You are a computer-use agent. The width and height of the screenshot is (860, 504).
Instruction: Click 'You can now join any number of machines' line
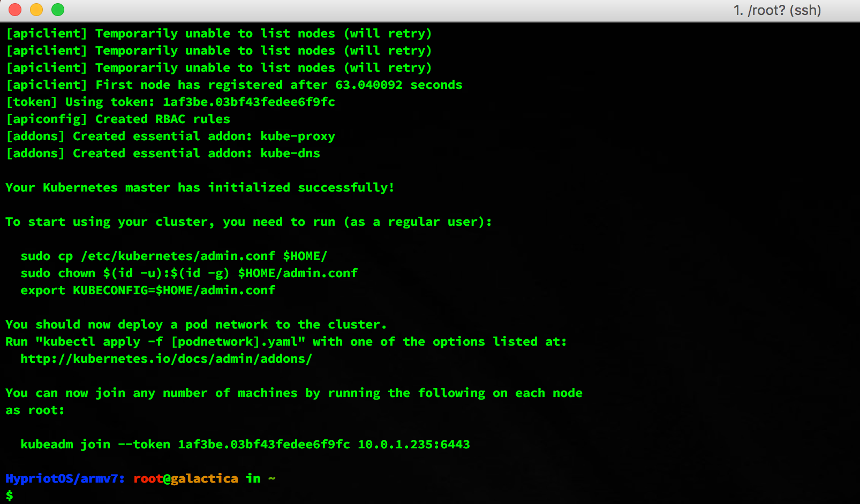[x=294, y=393]
